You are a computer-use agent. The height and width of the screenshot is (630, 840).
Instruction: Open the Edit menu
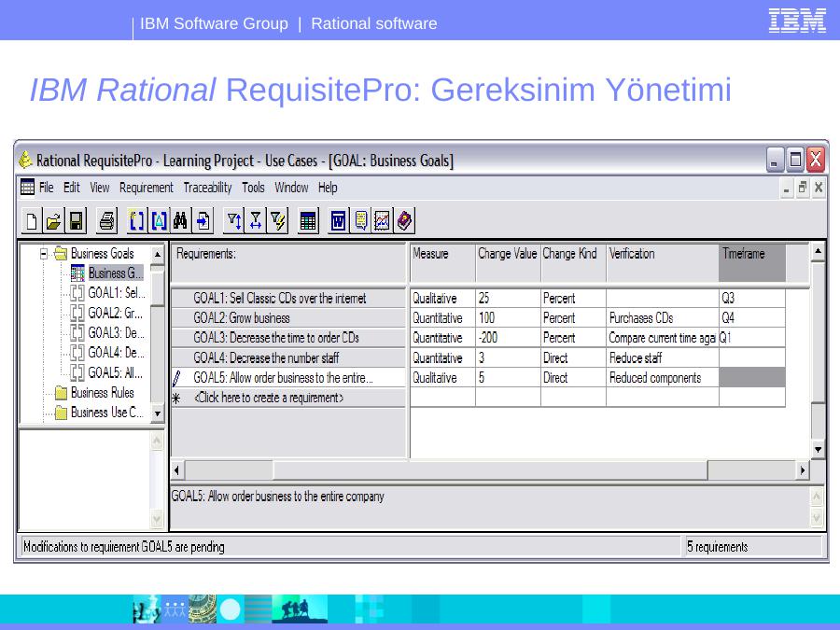click(x=71, y=188)
